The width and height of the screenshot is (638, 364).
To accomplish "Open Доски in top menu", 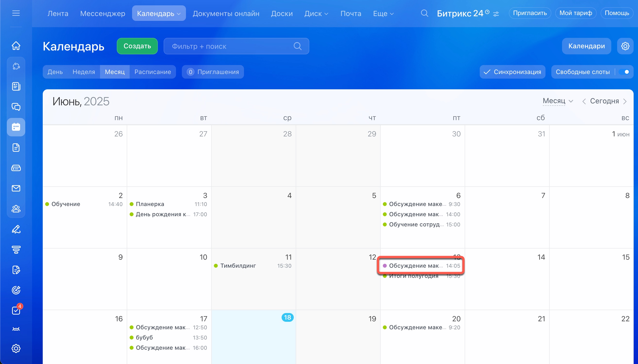I will point(282,13).
